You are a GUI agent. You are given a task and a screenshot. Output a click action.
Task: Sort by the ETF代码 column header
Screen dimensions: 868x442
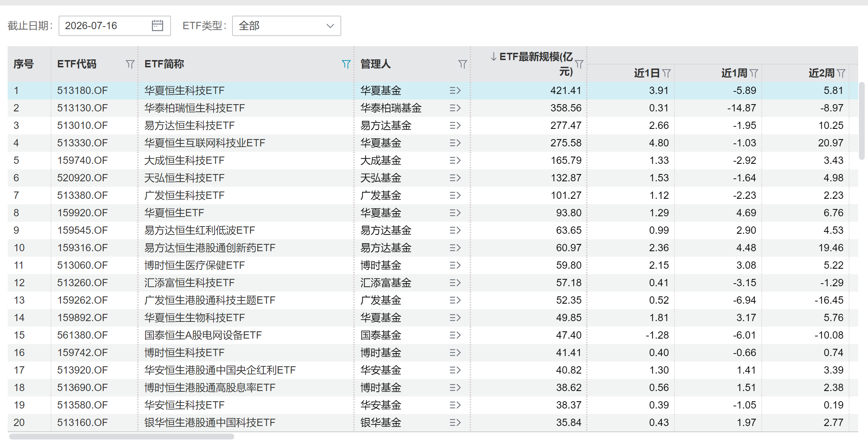(77, 64)
